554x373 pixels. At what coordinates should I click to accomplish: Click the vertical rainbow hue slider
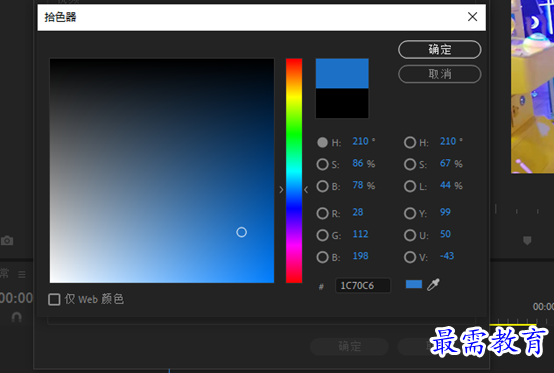click(294, 171)
